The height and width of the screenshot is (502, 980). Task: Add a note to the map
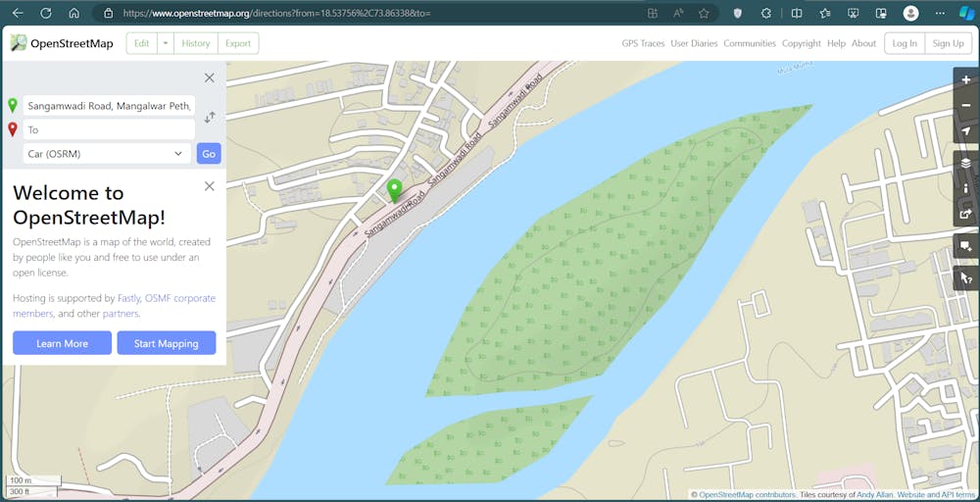pyautogui.click(x=966, y=246)
